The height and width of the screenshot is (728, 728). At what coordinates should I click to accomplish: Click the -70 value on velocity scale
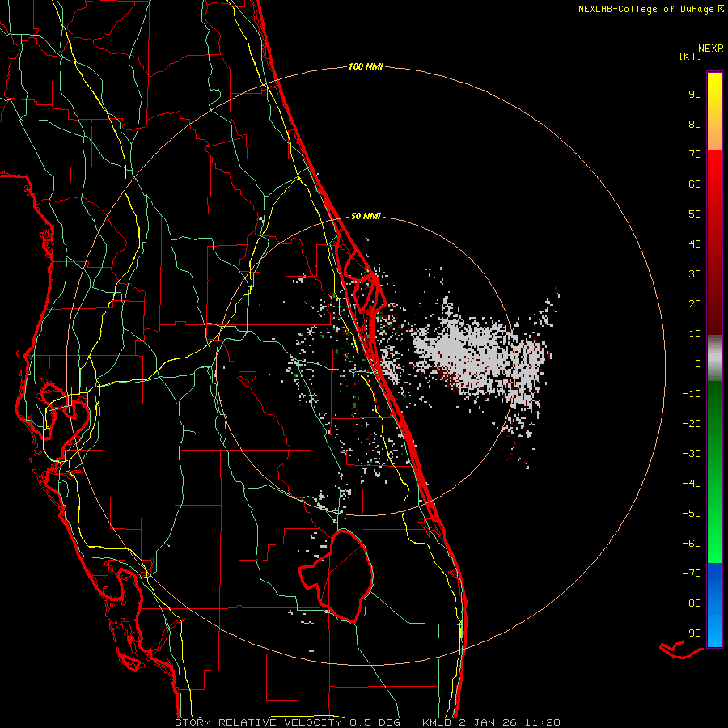[x=692, y=574]
